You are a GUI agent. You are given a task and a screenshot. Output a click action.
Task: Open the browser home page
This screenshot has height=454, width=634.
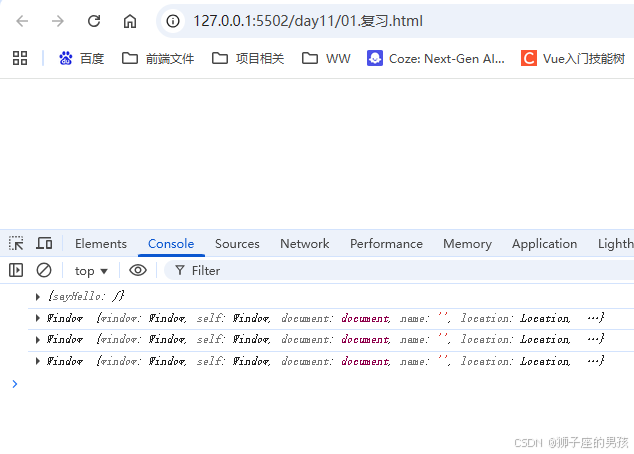pos(130,21)
